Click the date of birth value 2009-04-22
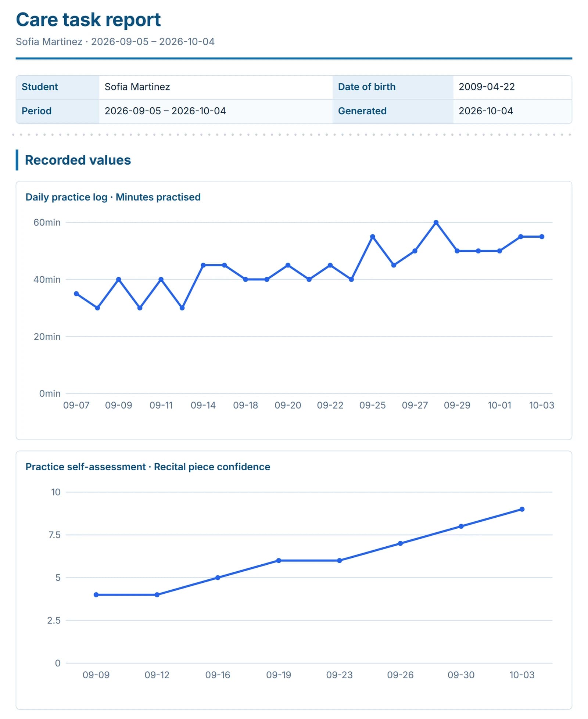The width and height of the screenshot is (588, 719). tap(487, 87)
